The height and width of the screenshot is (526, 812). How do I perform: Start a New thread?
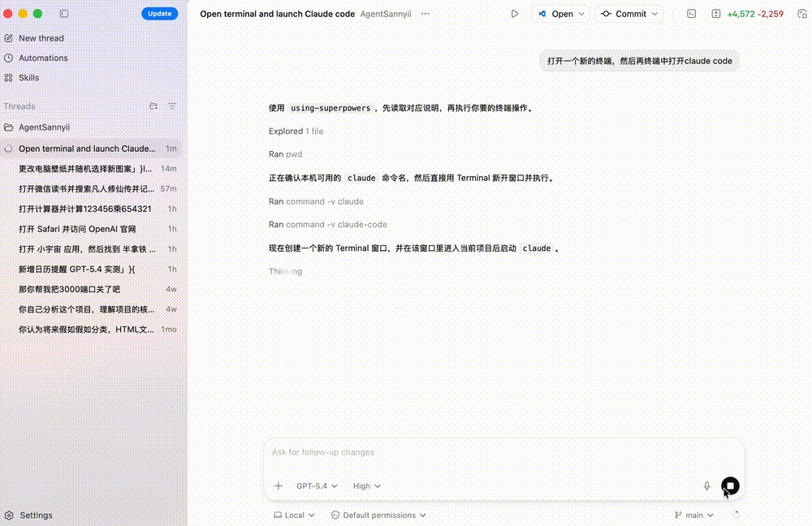[40, 37]
